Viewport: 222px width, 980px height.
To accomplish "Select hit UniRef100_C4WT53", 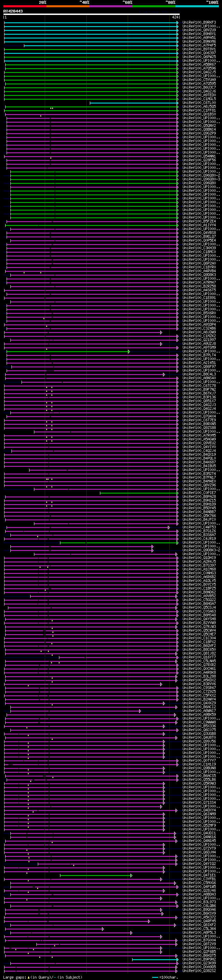I will click(x=199, y=527).
